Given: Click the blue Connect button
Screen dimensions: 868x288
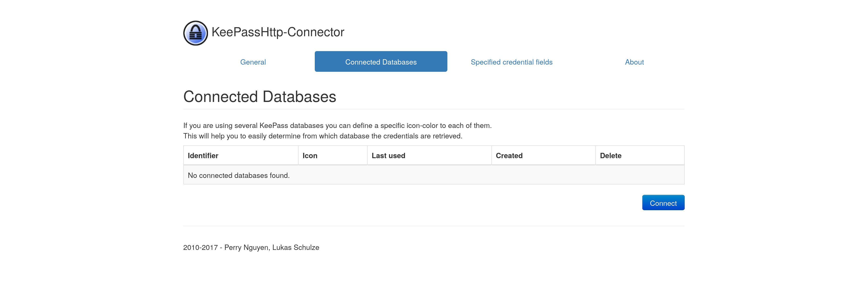Looking at the screenshot, I should pyautogui.click(x=663, y=203).
